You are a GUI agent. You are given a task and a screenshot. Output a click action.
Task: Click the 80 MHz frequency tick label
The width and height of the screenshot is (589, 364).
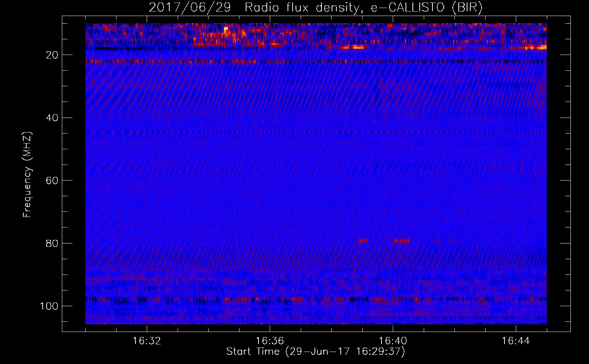point(52,243)
